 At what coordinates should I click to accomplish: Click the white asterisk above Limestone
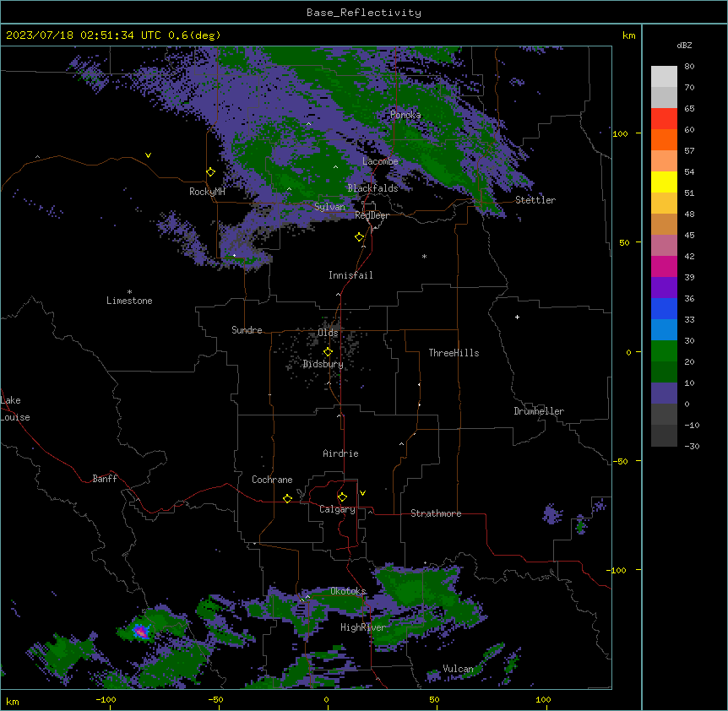129,292
